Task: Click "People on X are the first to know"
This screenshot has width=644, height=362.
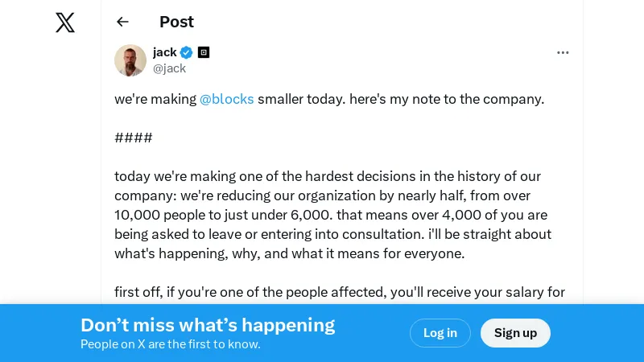Action: click(170, 344)
